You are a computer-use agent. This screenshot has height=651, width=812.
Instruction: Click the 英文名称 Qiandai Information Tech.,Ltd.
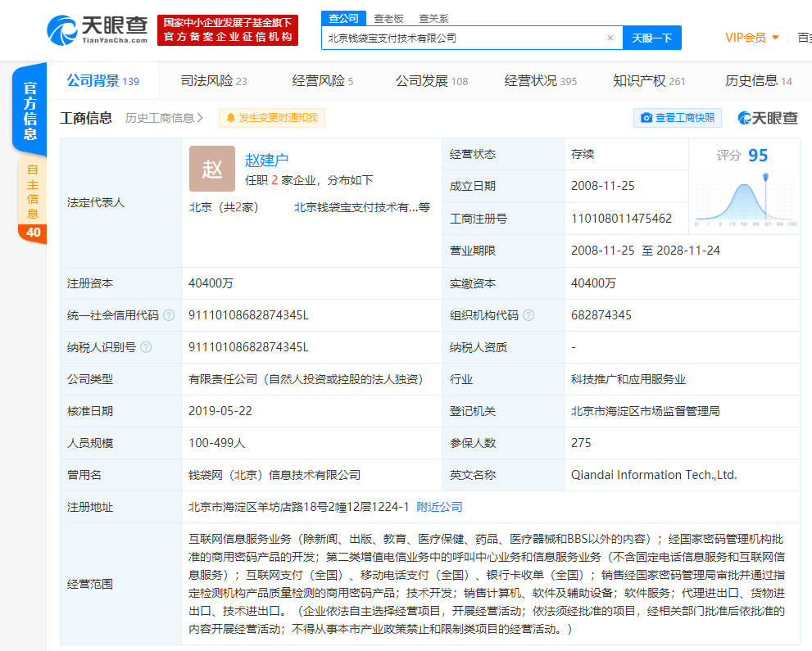tap(654, 475)
